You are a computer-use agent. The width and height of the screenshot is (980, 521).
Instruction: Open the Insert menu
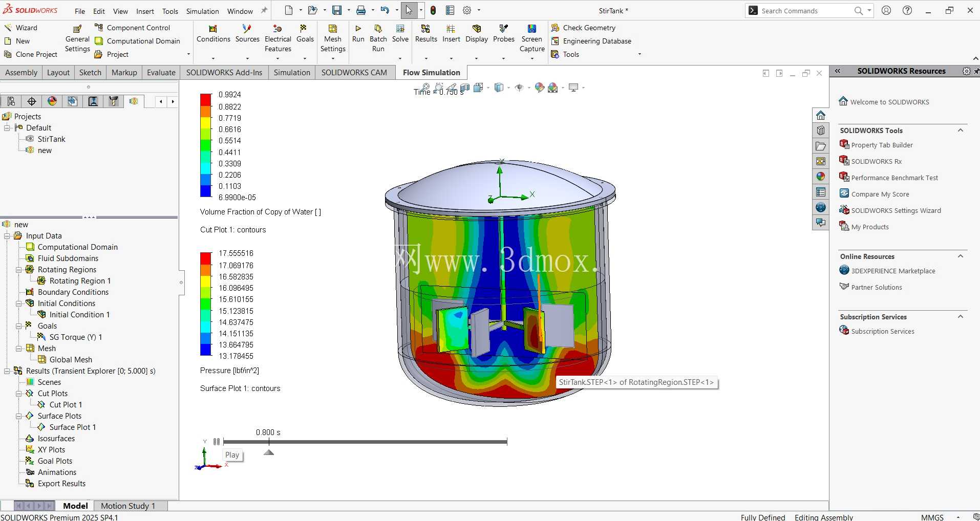point(145,11)
